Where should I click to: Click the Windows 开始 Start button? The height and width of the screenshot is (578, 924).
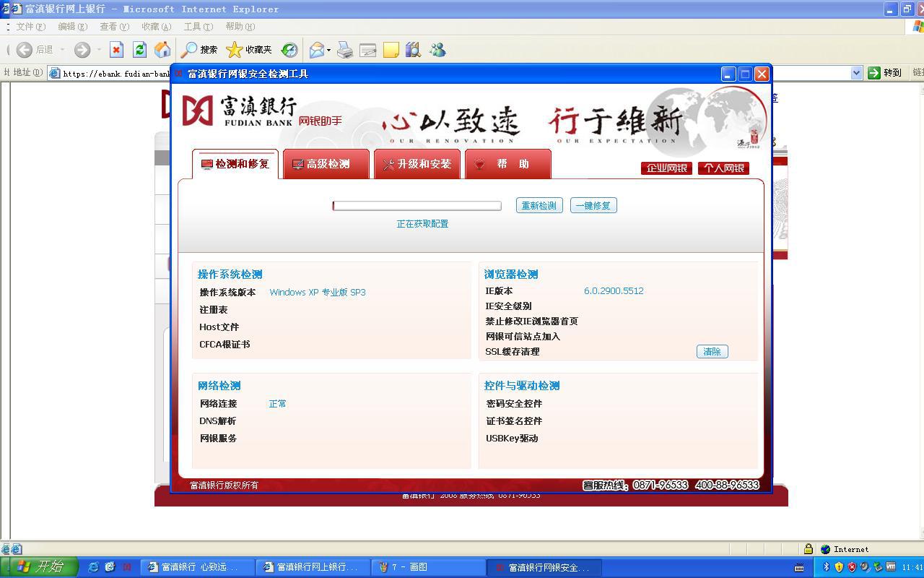coord(40,567)
